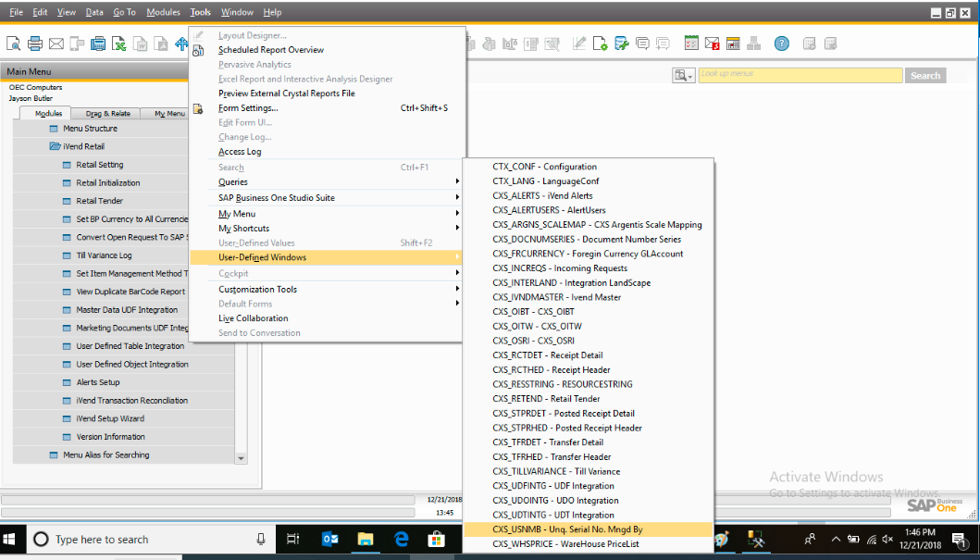980x560 pixels.
Task: Click the Scheduled Report Overview menu icon
Action: point(198,50)
